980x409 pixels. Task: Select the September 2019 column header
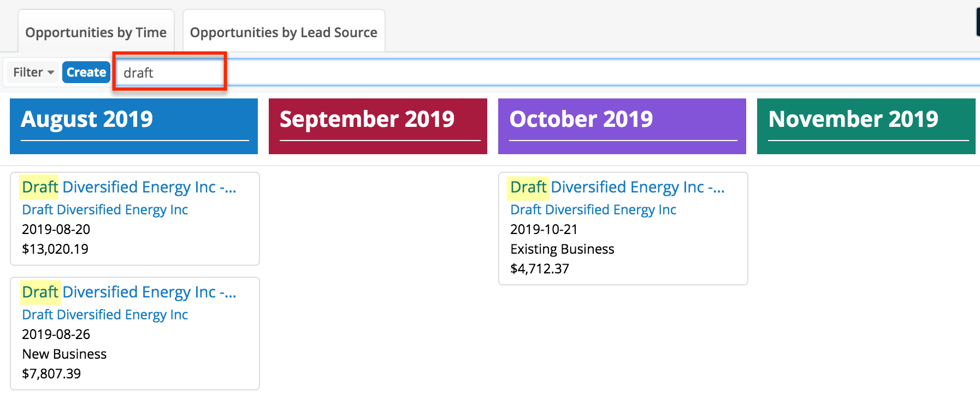pos(367,119)
